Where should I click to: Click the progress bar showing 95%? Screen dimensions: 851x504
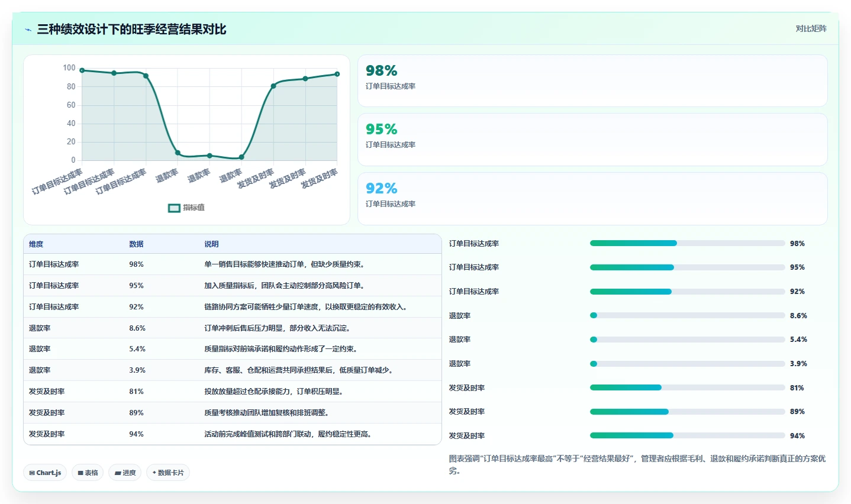[x=687, y=267]
